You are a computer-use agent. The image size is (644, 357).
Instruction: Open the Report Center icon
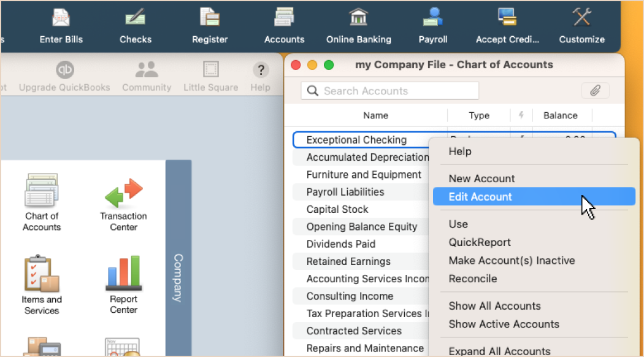(x=124, y=285)
